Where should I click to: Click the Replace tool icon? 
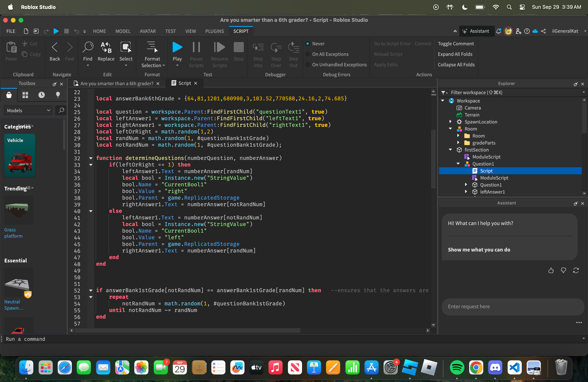pyautogui.click(x=106, y=47)
